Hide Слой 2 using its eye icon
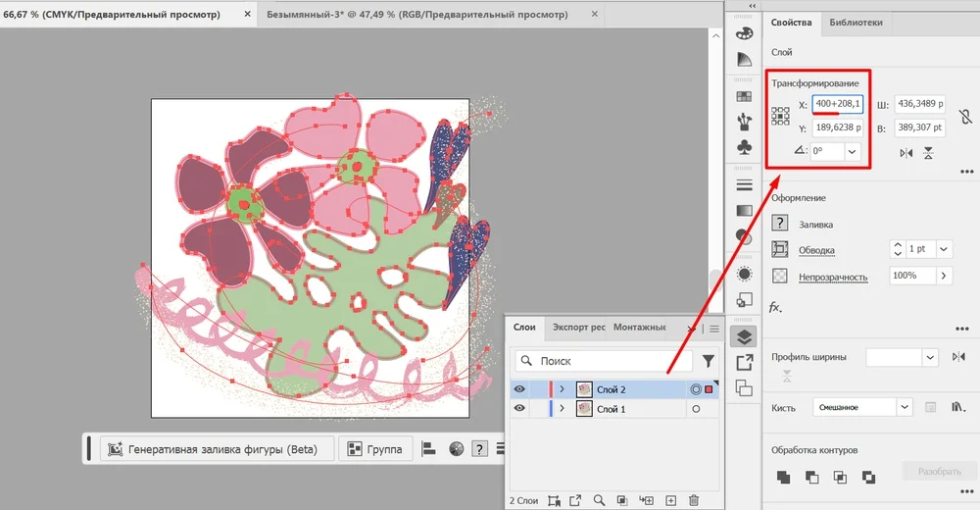The image size is (980, 510). coord(519,389)
